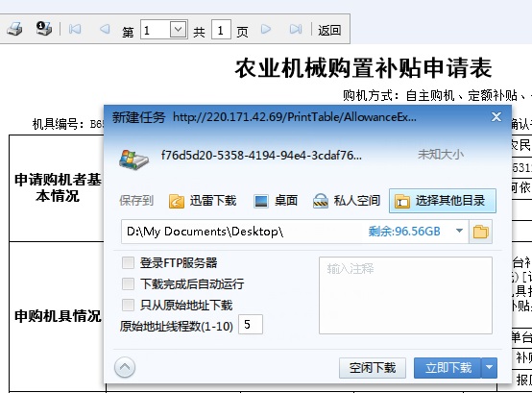The width and height of the screenshot is (532, 393).
Task: Collapse options with round up-arrow button
Action: (x=125, y=367)
